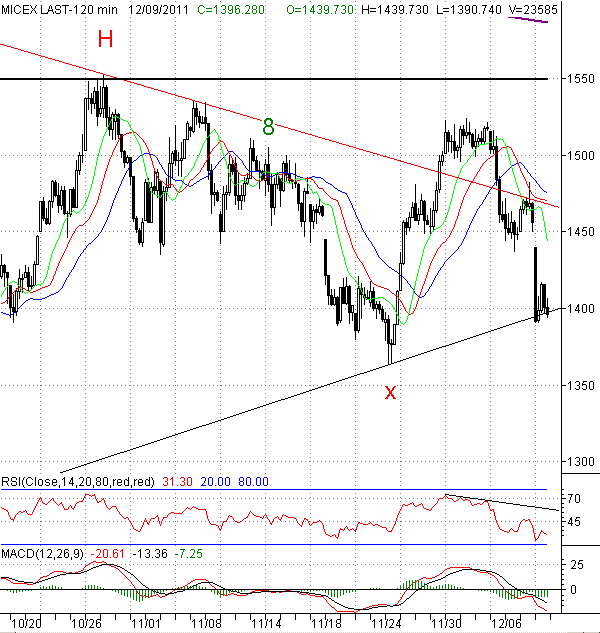Click the RSI value 31.30
The width and height of the screenshot is (600, 633).
[177, 482]
